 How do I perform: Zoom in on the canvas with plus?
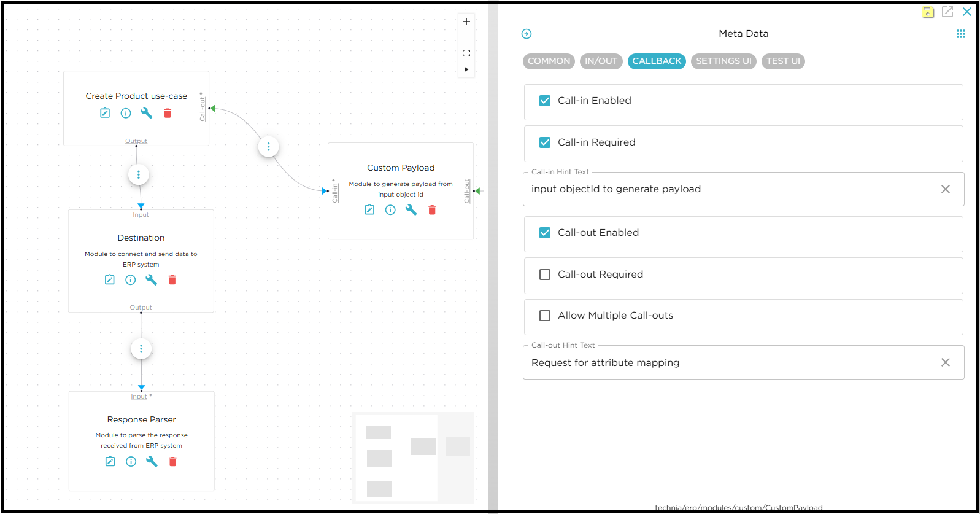pyautogui.click(x=466, y=21)
